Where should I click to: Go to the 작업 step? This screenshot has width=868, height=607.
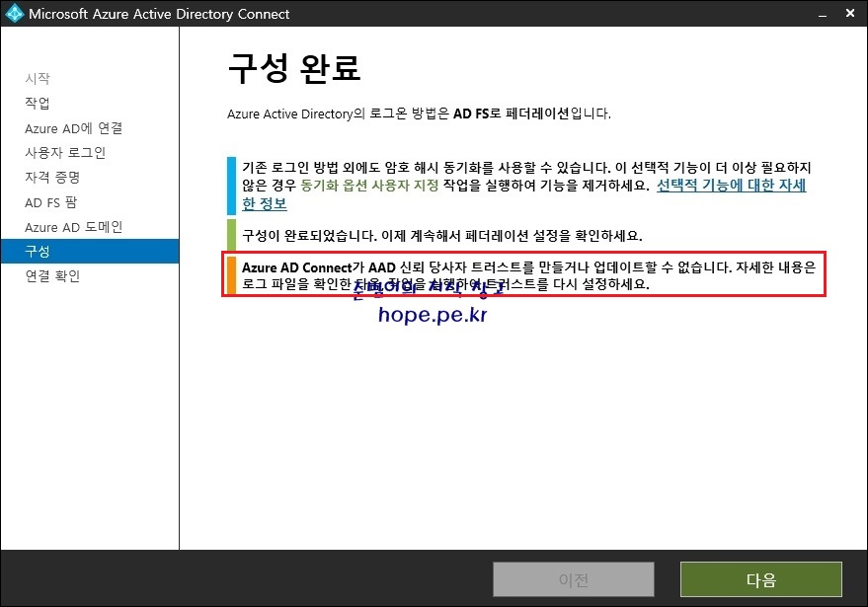(38, 103)
